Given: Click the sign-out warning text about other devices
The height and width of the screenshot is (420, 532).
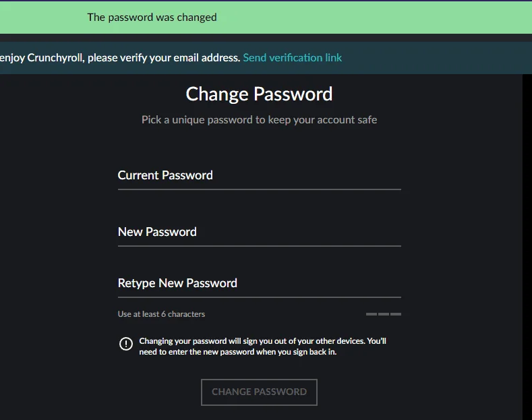Looking at the screenshot, I should (x=262, y=347).
